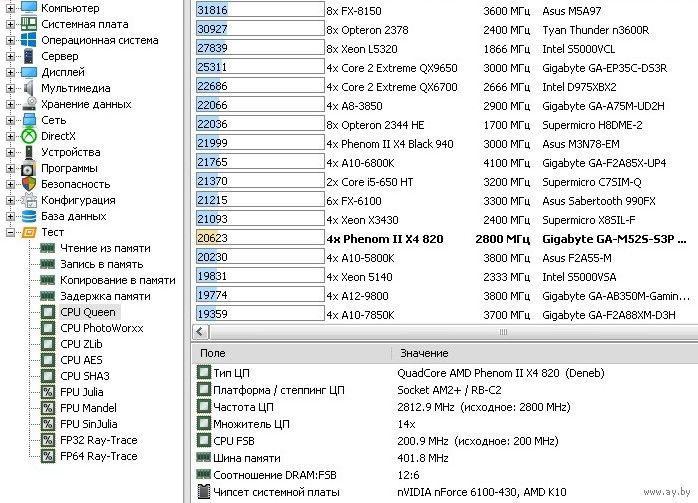The height and width of the screenshot is (503, 698).
Task: Select the 8x Opteron 2378 row
Action: pyautogui.click(x=445, y=30)
